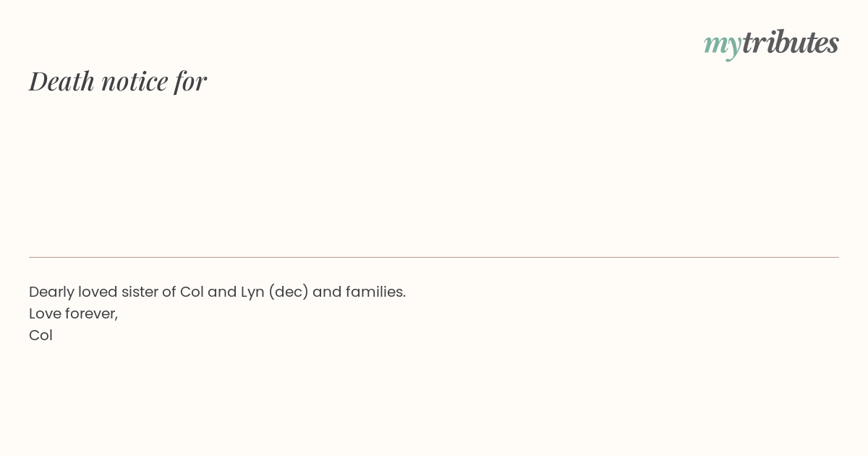Click the green "my" part of logo
868x456 pixels.
[x=722, y=46]
